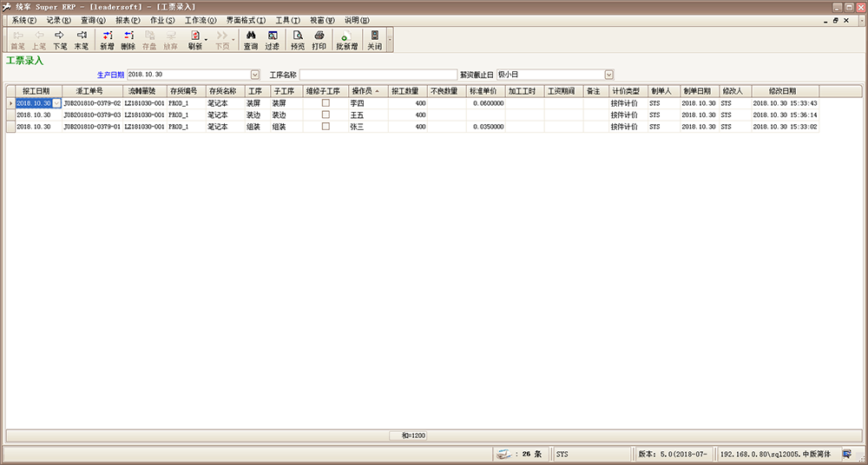
Task: Open 报工日期 cell dropdown in first row
Action: 57,103
